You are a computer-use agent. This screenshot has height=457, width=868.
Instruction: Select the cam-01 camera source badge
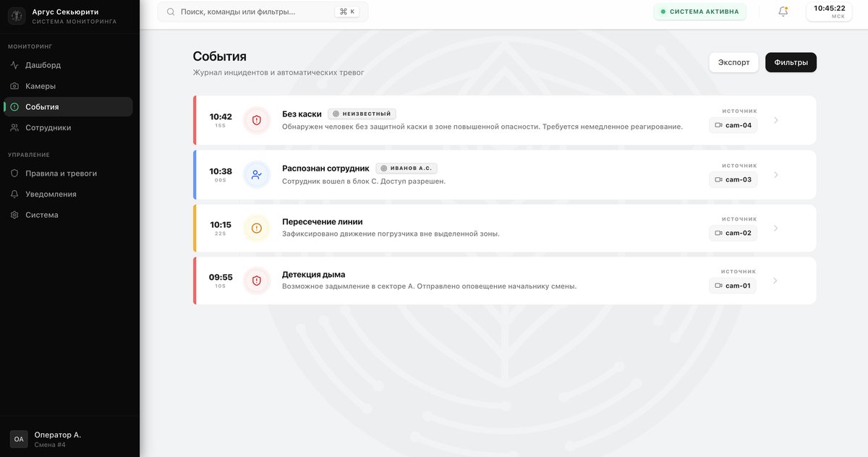(733, 286)
